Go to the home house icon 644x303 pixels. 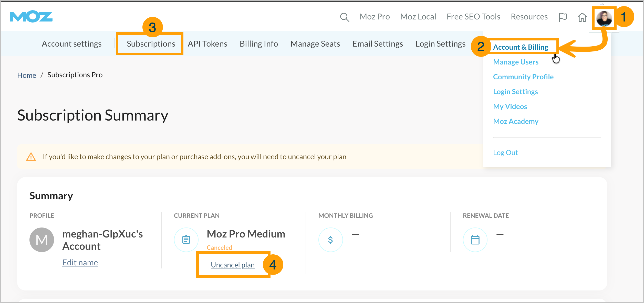coord(582,17)
